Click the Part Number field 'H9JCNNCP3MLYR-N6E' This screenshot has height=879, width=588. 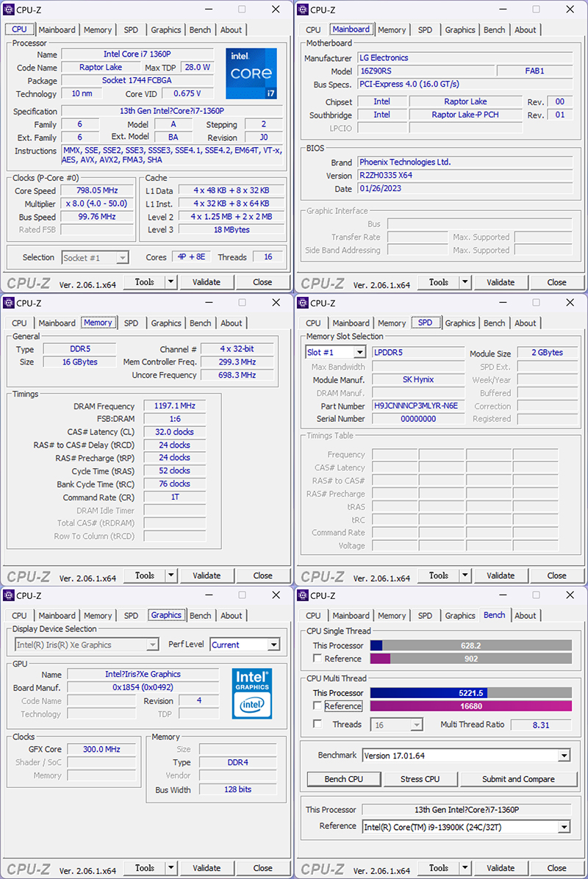point(418,406)
